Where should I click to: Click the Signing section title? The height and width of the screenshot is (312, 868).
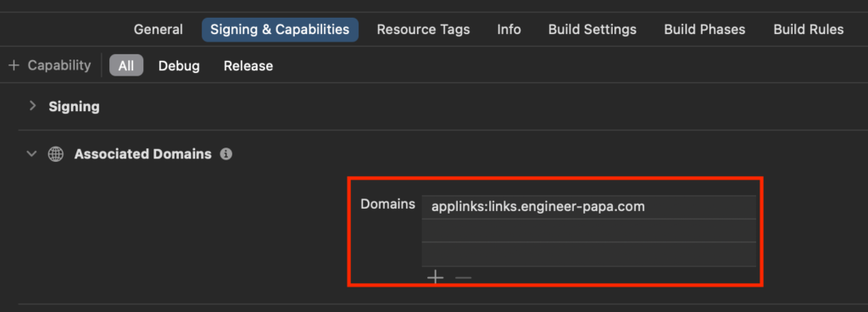pos(75,106)
